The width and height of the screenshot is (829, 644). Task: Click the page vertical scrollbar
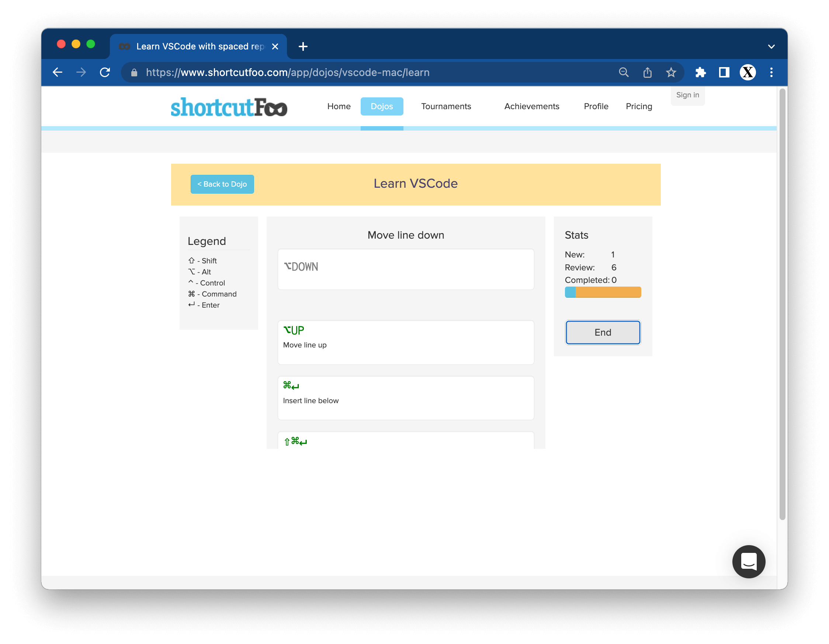tap(782, 304)
